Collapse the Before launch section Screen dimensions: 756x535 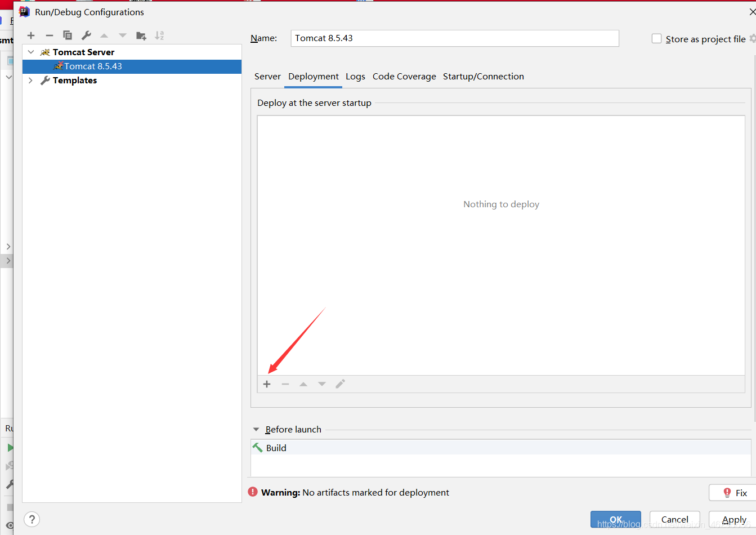click(x=256, y=429)
